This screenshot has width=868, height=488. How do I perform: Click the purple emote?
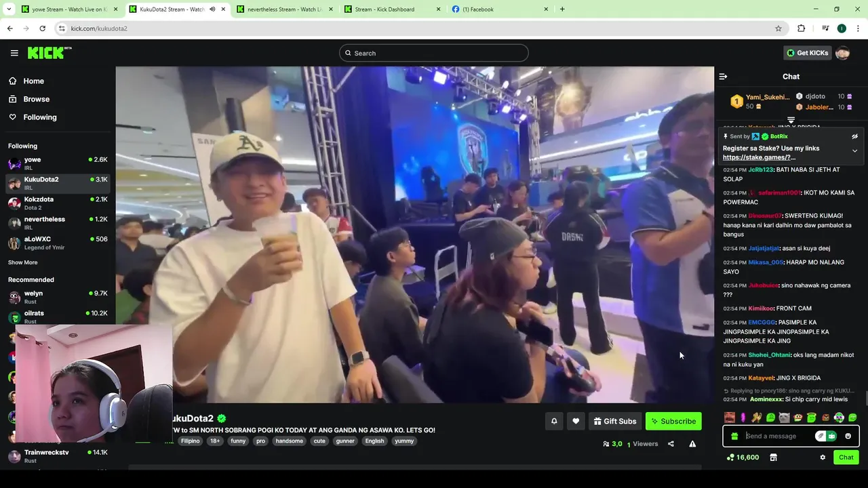(743, 418)
